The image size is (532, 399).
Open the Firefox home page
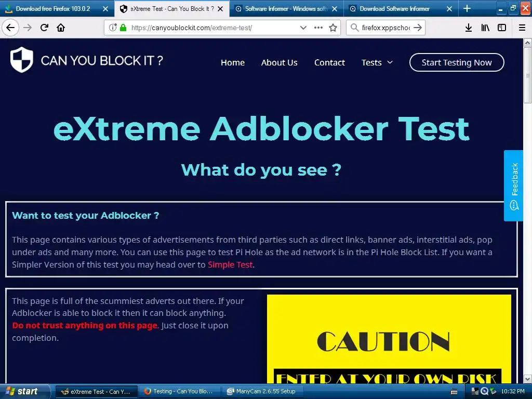pos(61,28)
